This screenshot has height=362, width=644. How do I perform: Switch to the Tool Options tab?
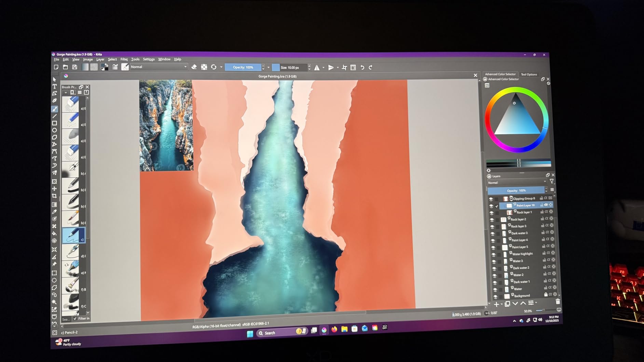coord(529,74)
